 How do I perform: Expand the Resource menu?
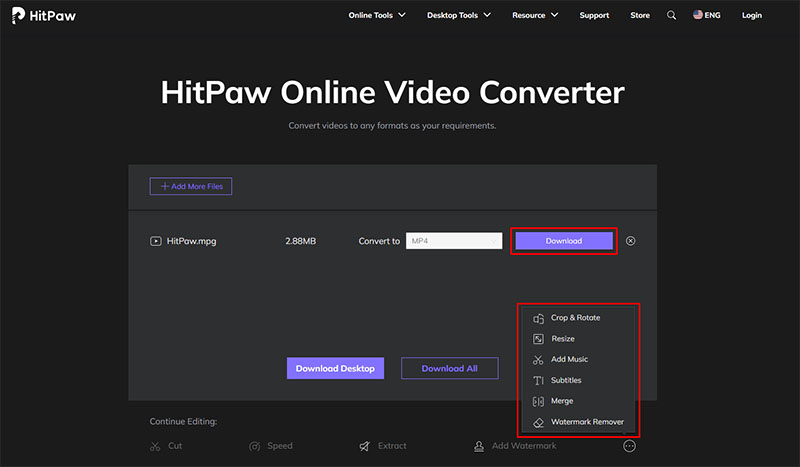coord(535,15)
